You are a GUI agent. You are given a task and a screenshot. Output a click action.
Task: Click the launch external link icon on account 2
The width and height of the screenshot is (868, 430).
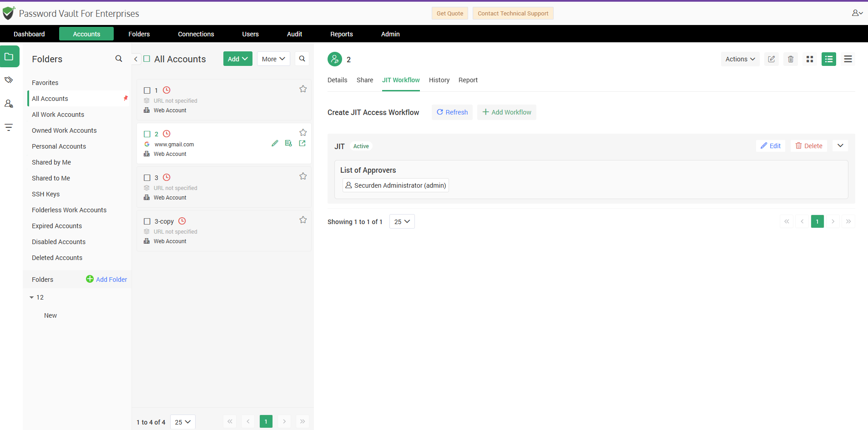click(x=302, y=143)
